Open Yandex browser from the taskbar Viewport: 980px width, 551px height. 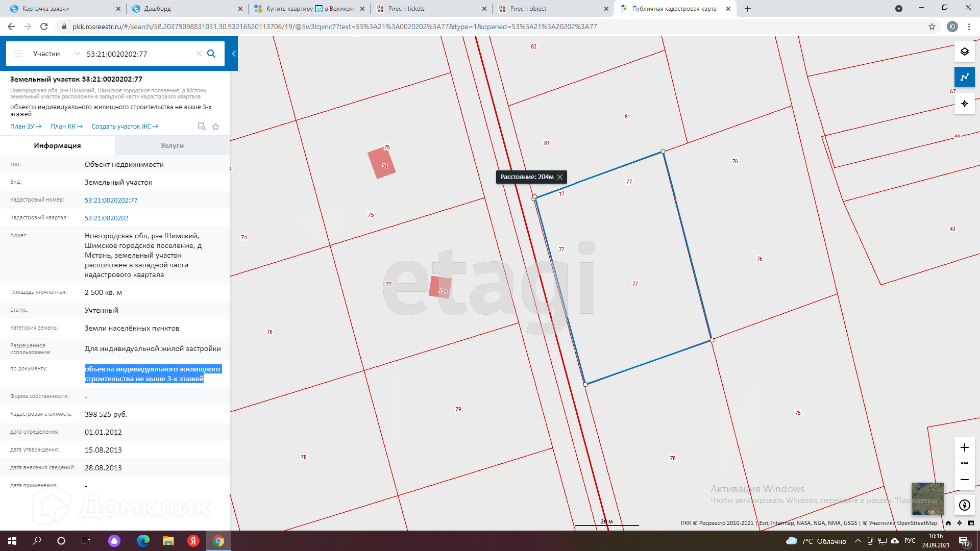[193, 541]
